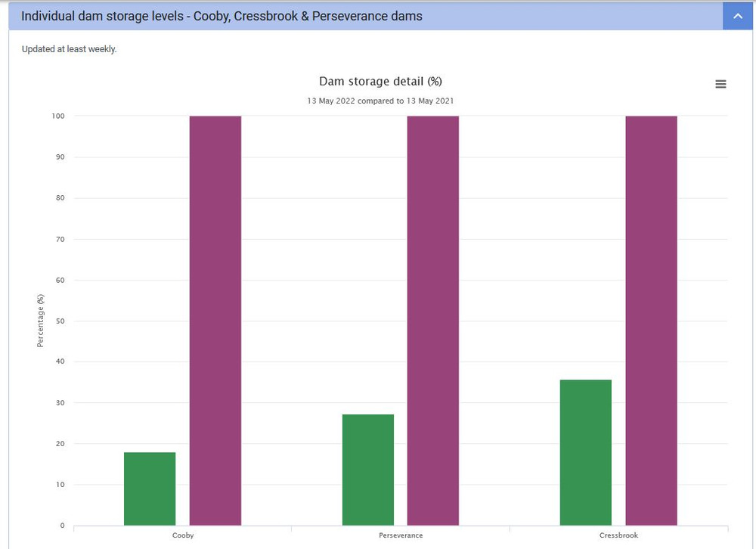Click the panel header title text

(222, 16)
